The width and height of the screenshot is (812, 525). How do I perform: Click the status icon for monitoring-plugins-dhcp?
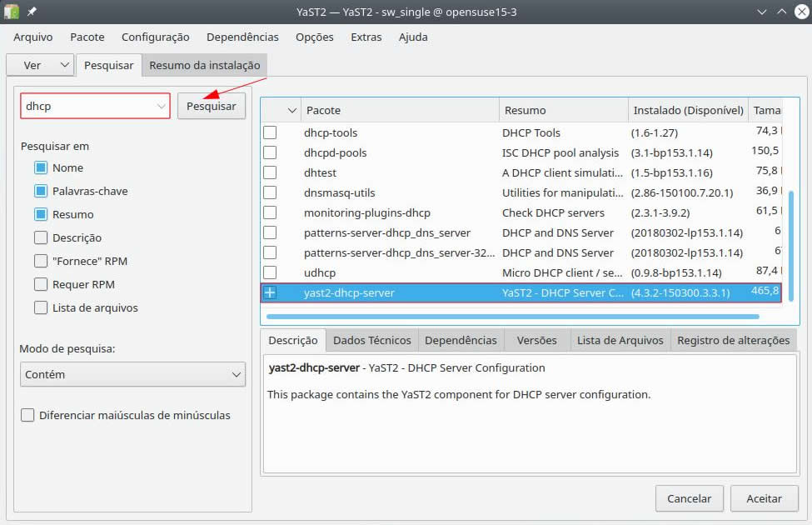[x=270, y=212]
